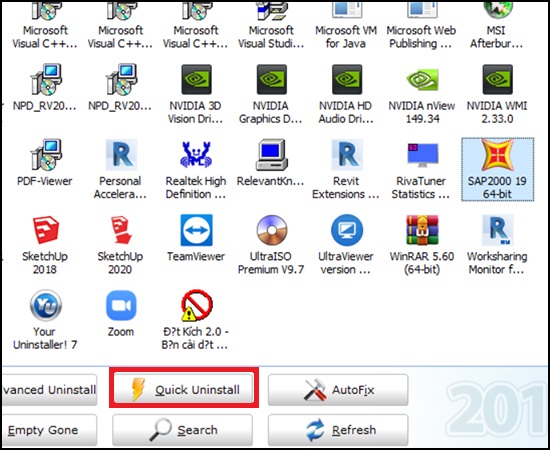Screen dimensions: 550x450
Task: Select the Microsoft Visual Studio entry
Action: (x=271, y=26)
